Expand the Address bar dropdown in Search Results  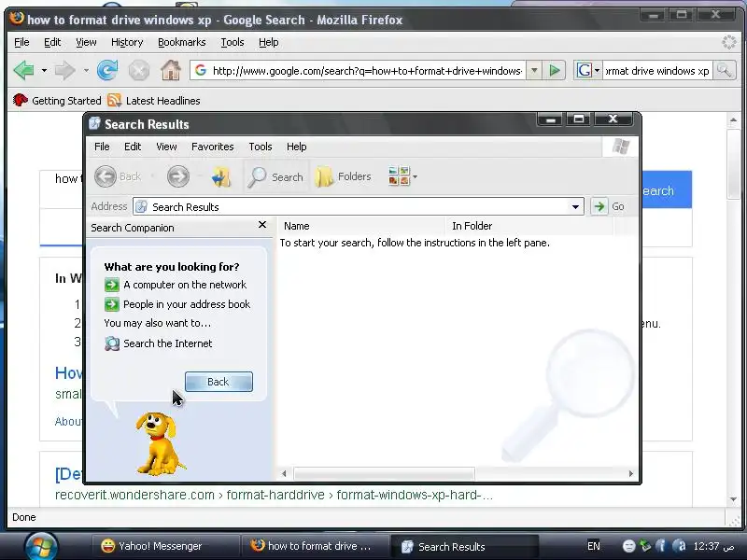575,206
